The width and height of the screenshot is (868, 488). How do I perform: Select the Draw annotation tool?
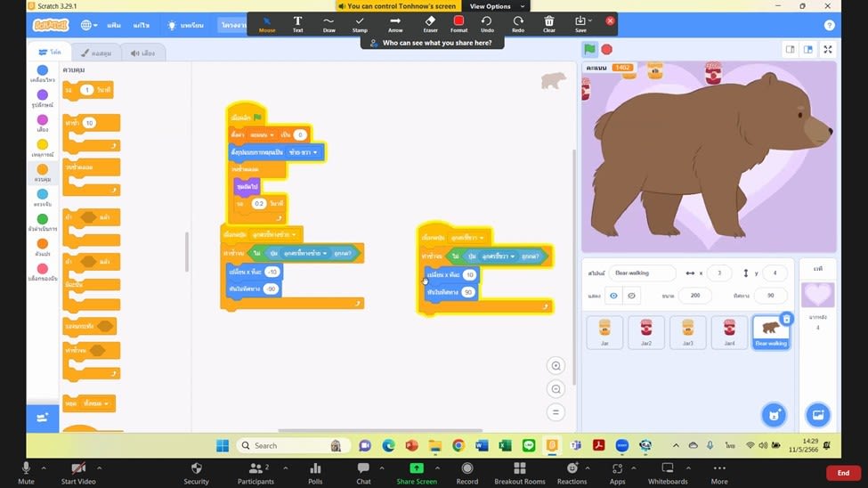(x=329, y=24)
